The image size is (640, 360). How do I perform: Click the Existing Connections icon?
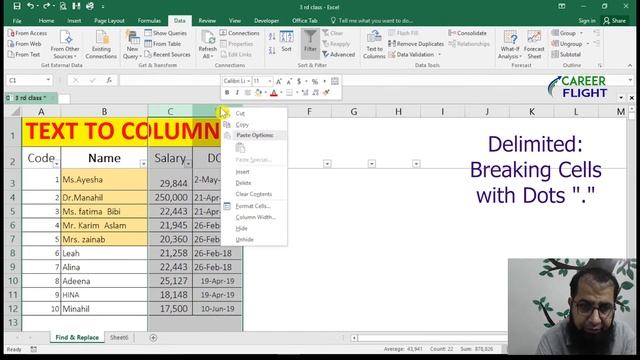pos(102,38)
